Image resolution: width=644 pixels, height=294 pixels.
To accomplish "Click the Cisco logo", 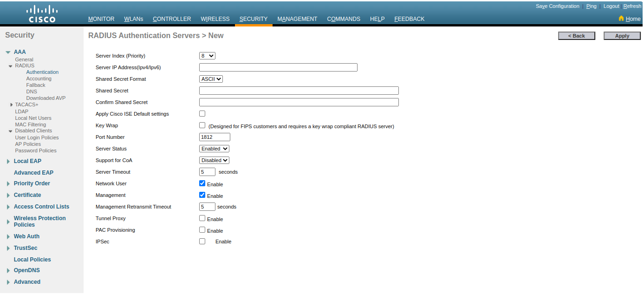I will coord(42,13).
